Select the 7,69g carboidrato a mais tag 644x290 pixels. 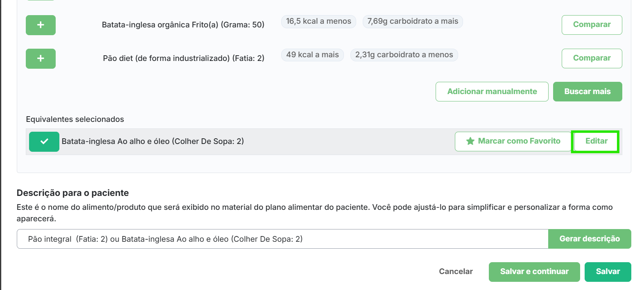tap(413, 21)
